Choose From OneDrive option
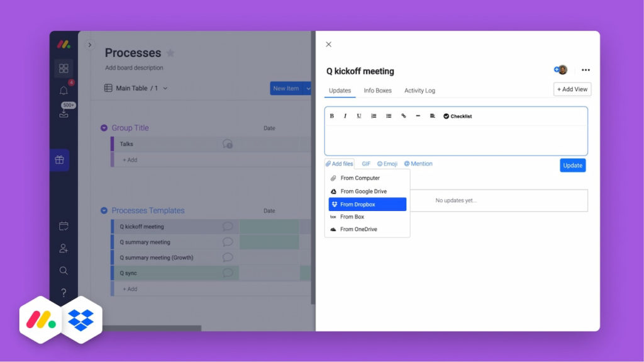This screenshot has width=644, height=362. tap(367, 229)
